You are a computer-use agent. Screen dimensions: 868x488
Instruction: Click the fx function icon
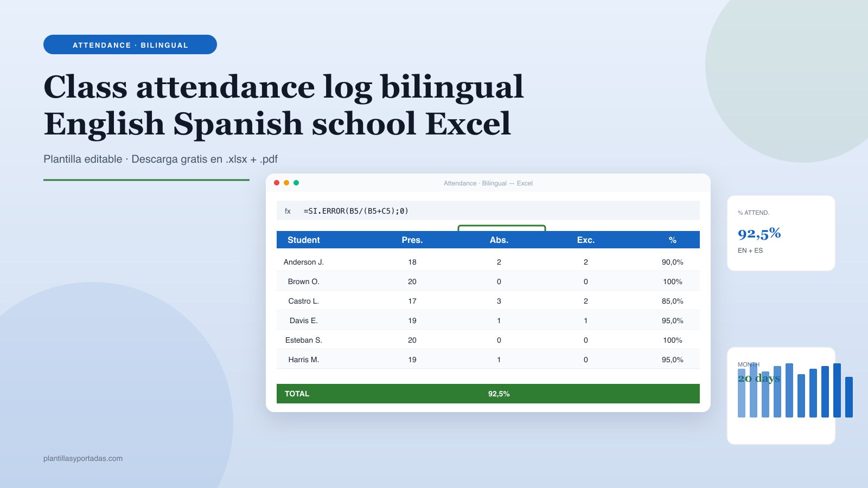[x=288, y=211]
